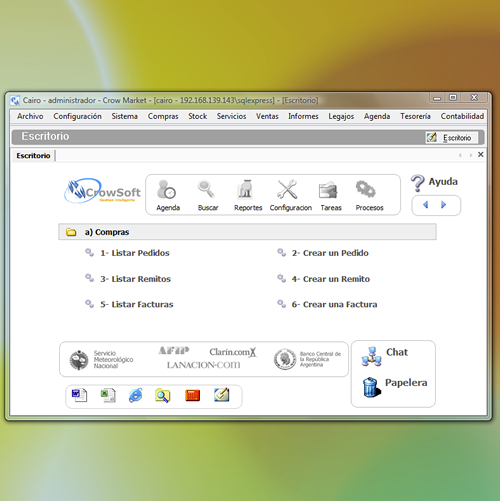Click the right blue navigation arrow
This screenshot has width=500, height=501.
[443, 205]
